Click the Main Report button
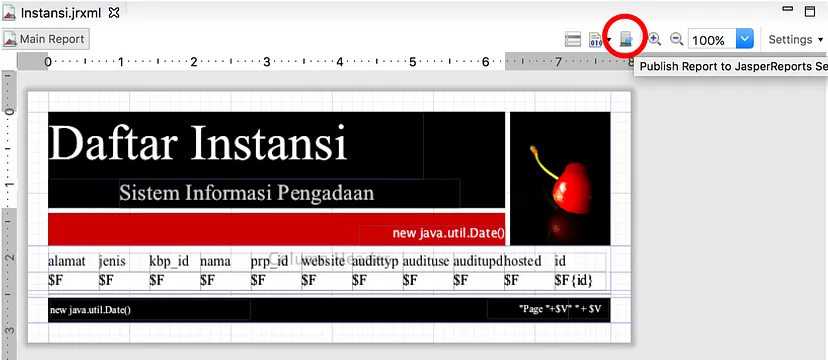Screen dimensions: 828x360 coord(45,39)
